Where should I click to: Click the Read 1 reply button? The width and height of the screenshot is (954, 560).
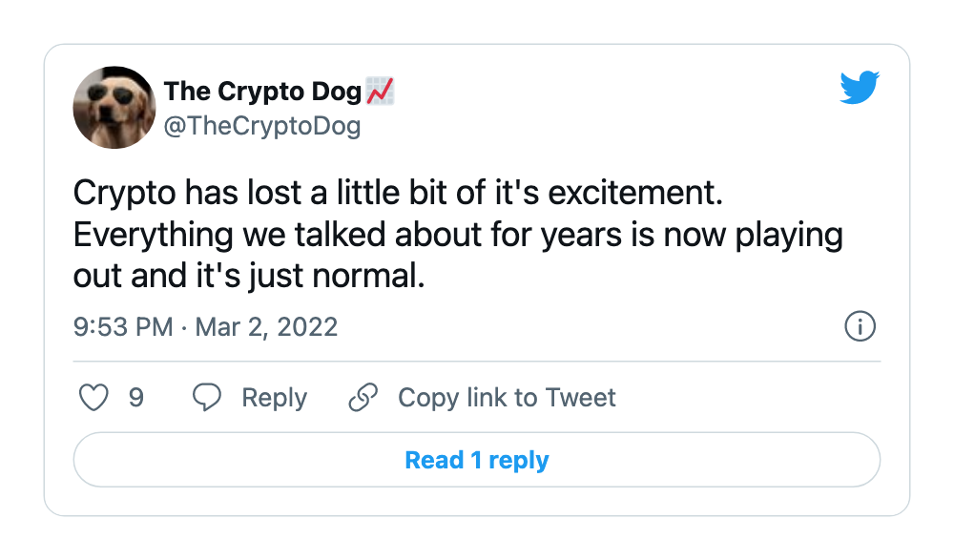(x=476, y=460)
